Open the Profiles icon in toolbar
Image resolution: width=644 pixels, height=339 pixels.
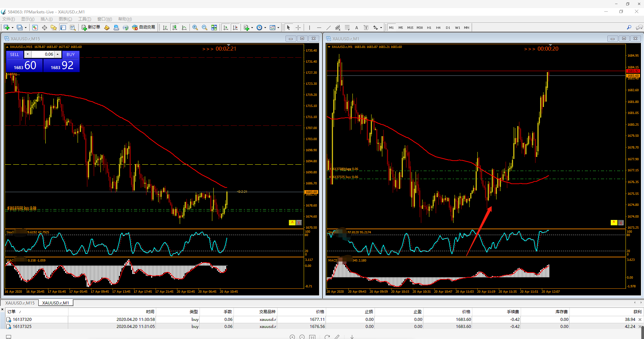[19, 27]
